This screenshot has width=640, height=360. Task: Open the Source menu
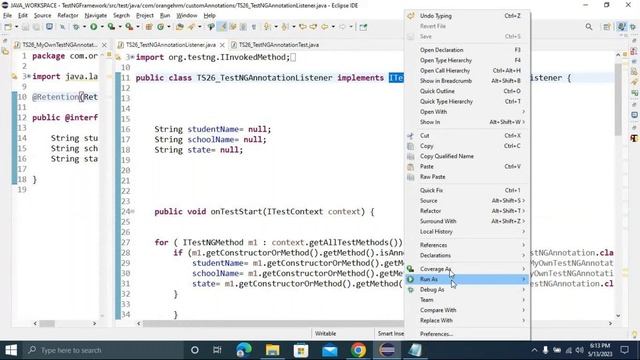[42, 16]
